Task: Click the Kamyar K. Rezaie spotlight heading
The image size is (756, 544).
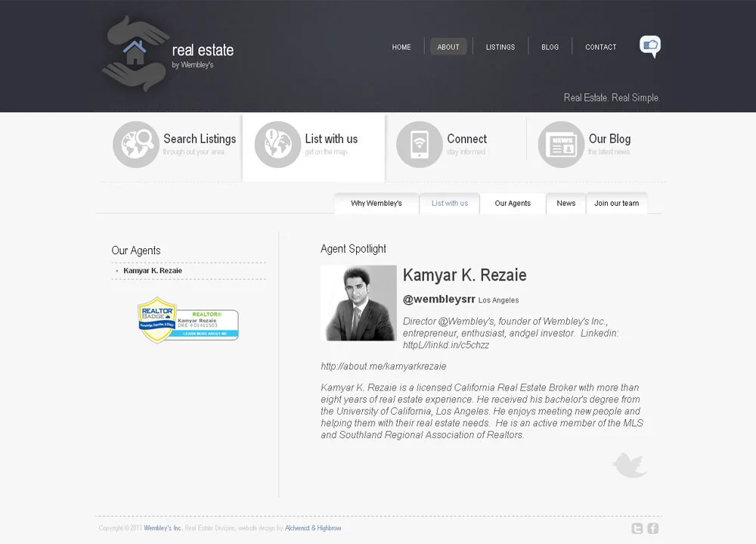Action: (465, 275)
